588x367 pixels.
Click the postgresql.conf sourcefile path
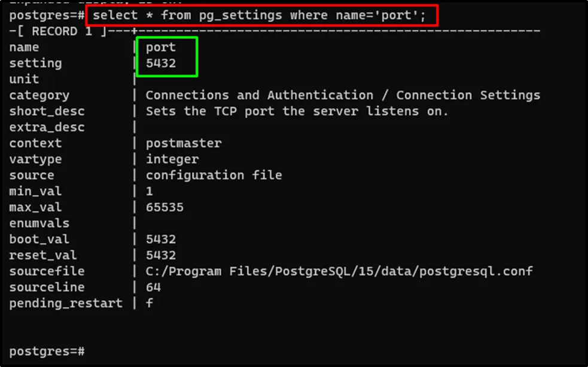(x=339, y=271)
